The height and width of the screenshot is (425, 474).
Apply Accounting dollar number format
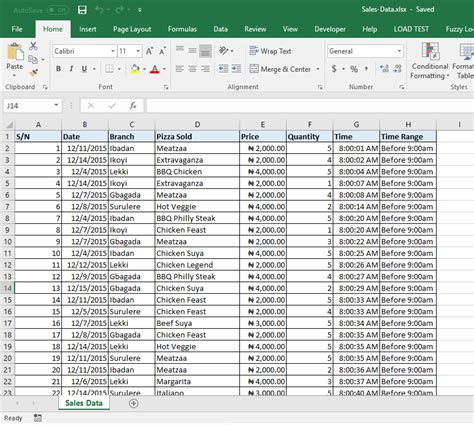click(334, 69)
